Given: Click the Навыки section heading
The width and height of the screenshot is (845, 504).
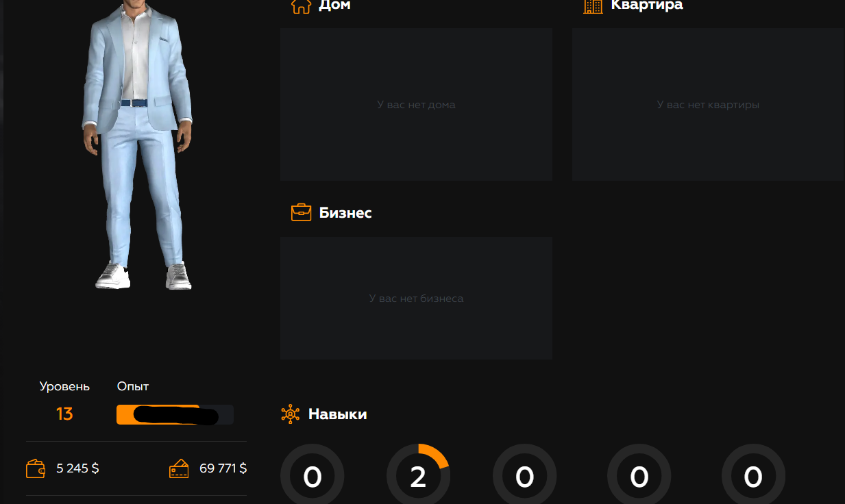Looking at the screenshot, I should coord(337,414).
